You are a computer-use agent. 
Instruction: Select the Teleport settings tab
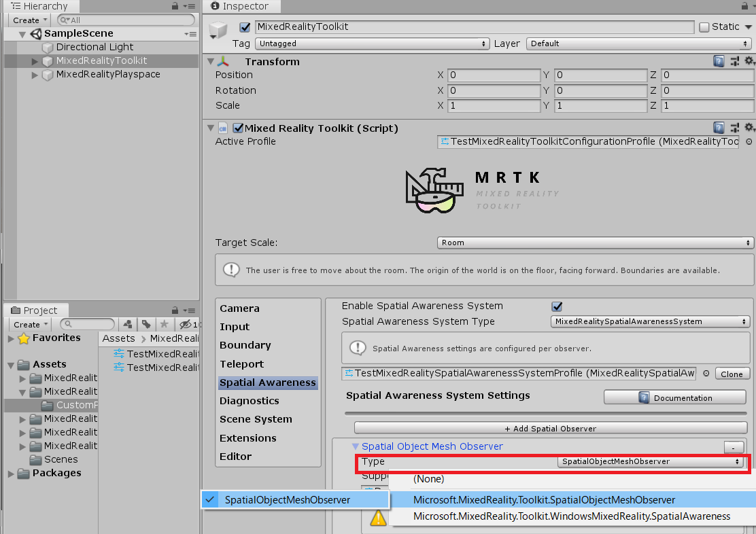[x=242, y=364]
